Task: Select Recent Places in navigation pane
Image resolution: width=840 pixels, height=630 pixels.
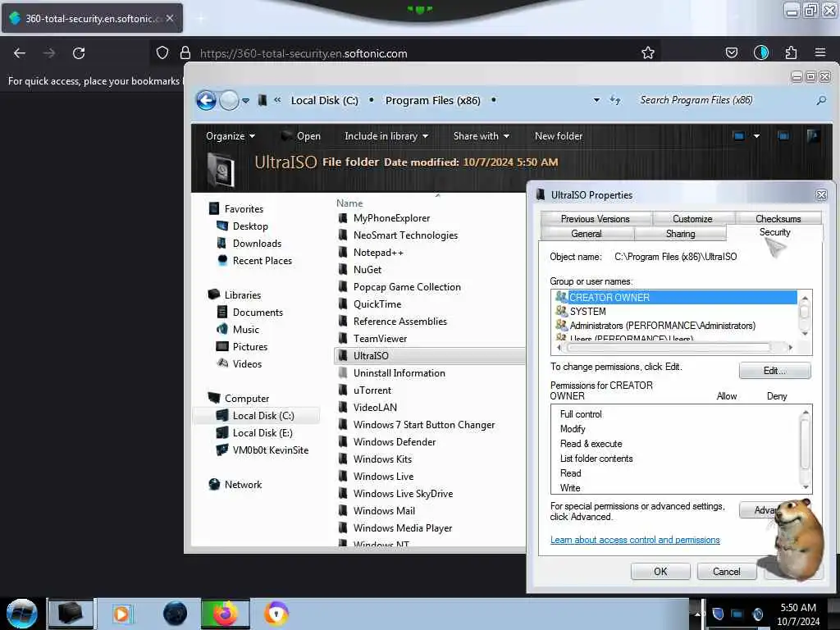Action: [x=262, y=260]
